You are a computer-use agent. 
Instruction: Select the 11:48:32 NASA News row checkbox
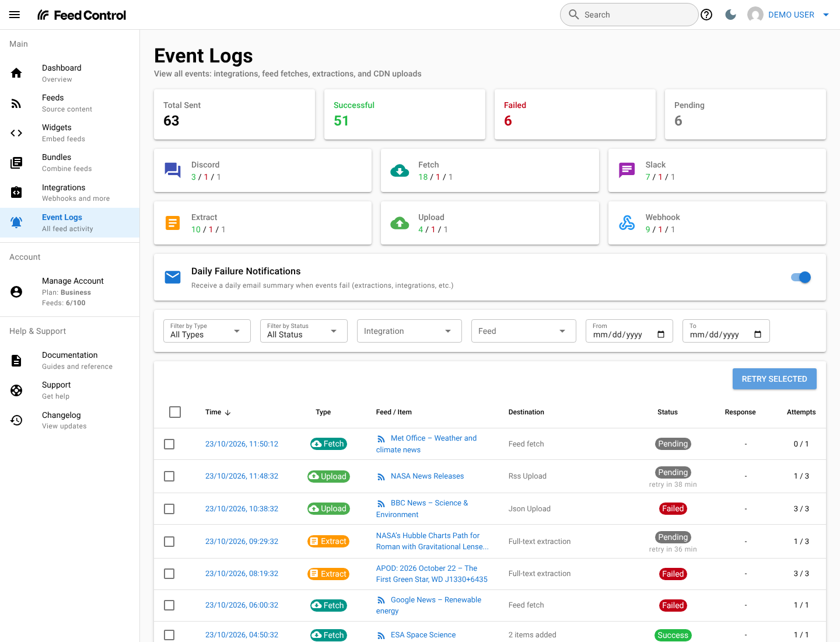pos(169,476)
